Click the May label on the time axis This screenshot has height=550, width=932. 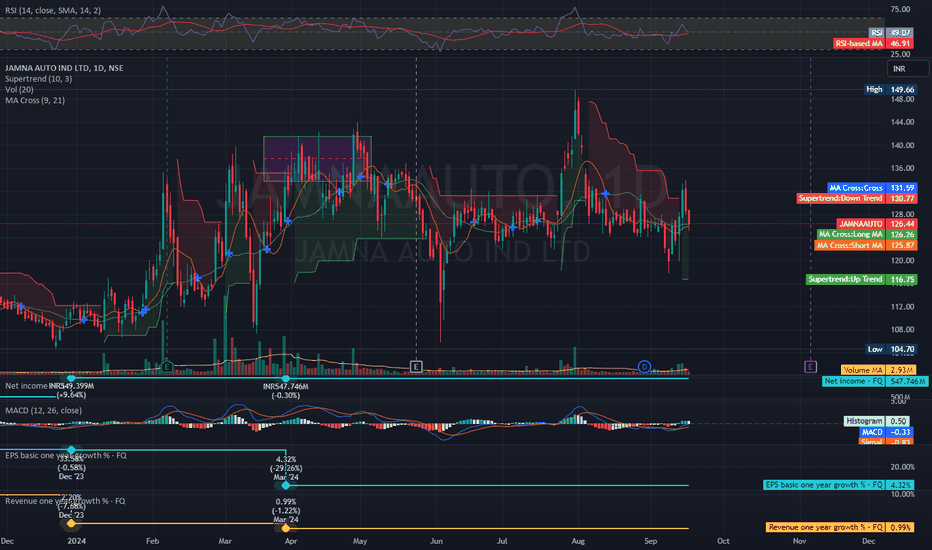(360, 542)
